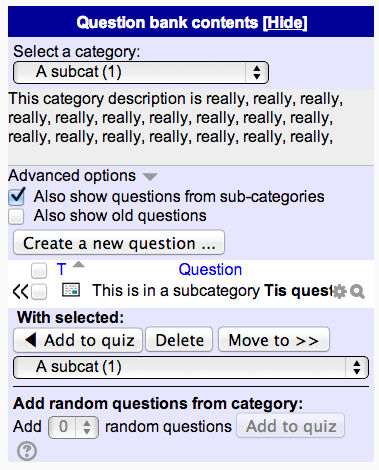Click the Move to >> button

point(274,340)
